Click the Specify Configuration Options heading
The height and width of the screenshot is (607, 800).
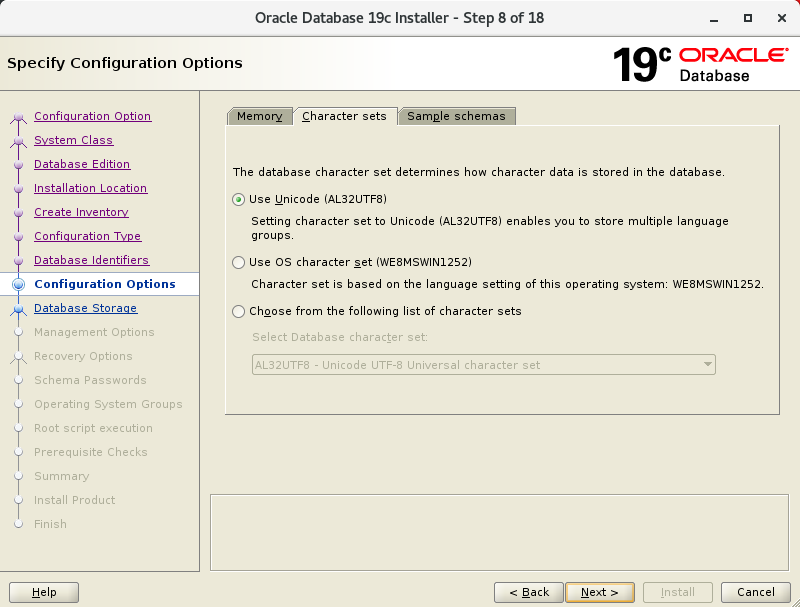(125, 63)
